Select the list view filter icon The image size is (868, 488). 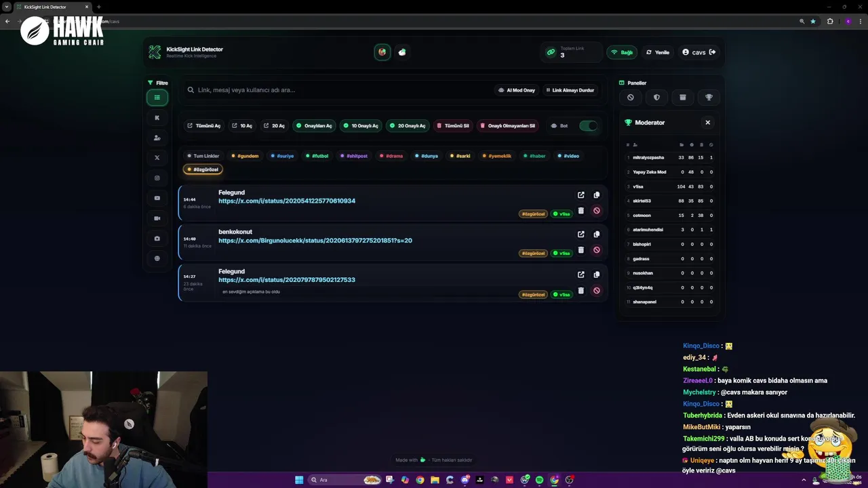click(x=157, y=98)
